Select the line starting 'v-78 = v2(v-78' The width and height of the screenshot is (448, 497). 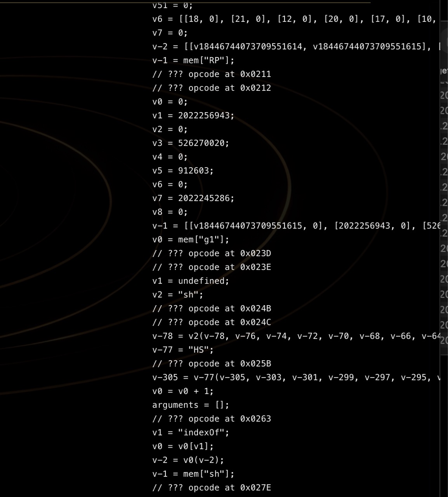click(296, 336)
